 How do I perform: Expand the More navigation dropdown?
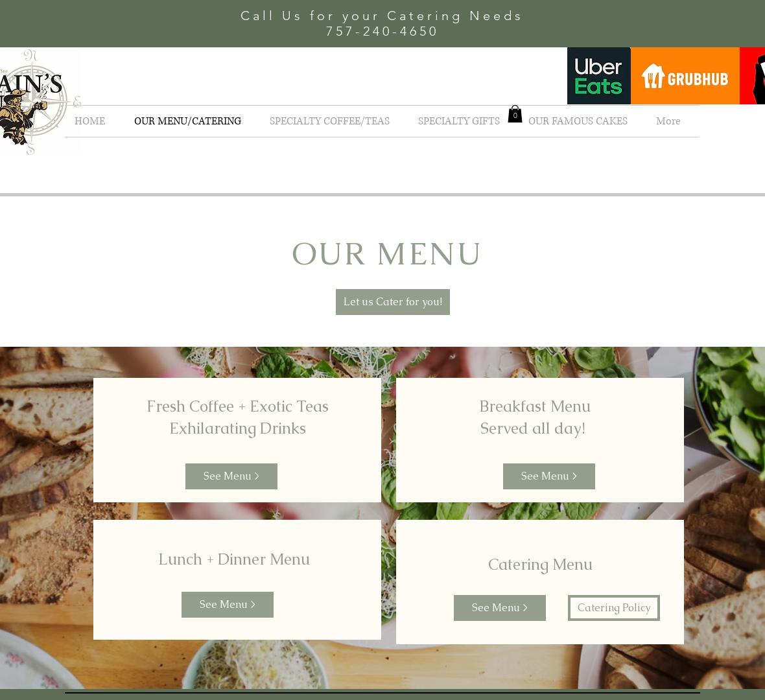(x=668, y=121)
